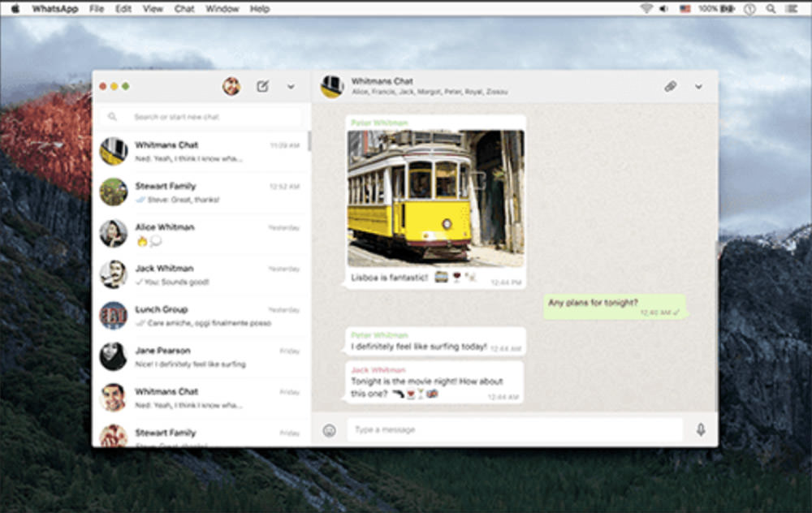Image resolution: width=812 pixels, height=513 pixels.
Task: Open the new chat compose icon
Action: [262, 86]
